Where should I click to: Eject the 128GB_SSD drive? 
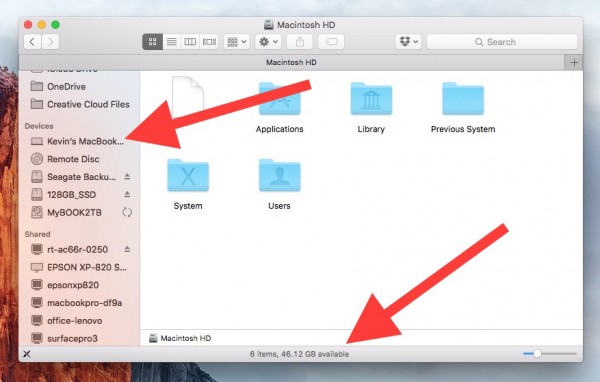tap(127, 194)
